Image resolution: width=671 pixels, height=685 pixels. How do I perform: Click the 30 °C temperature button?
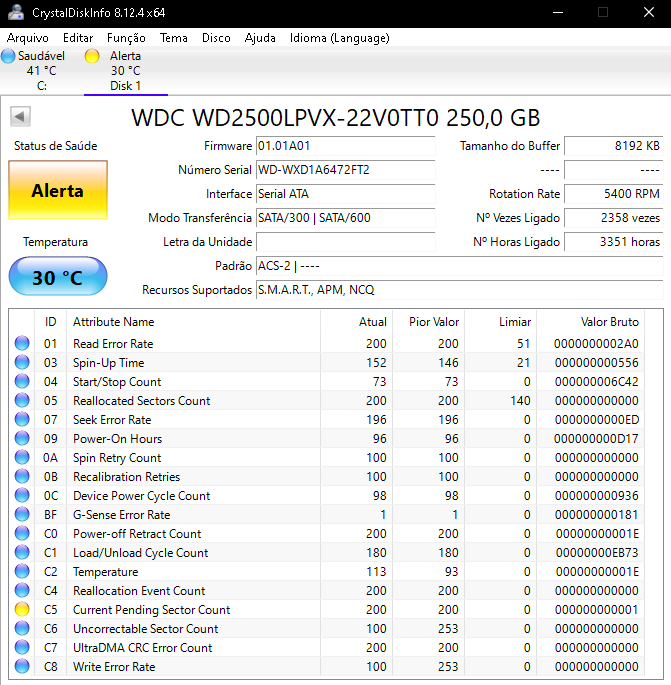click(x=58, y=276)
